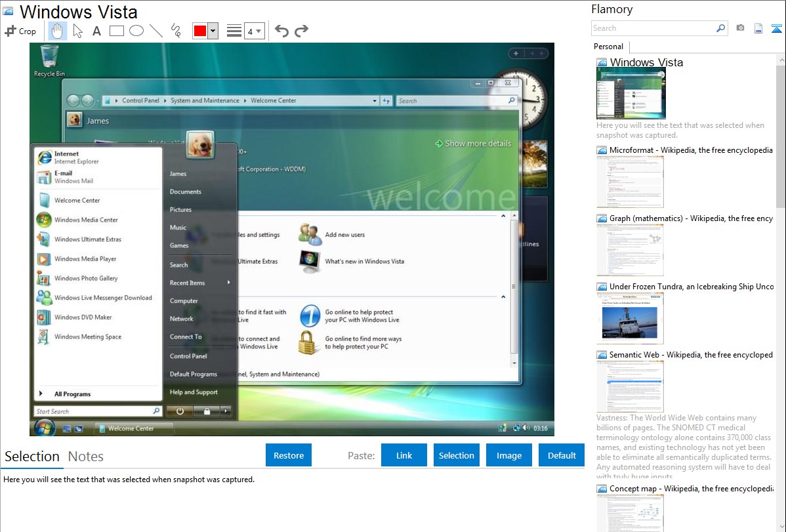Switch to the Personal tab
Viewport: 786px width, 532px height.
coord(609,47)
